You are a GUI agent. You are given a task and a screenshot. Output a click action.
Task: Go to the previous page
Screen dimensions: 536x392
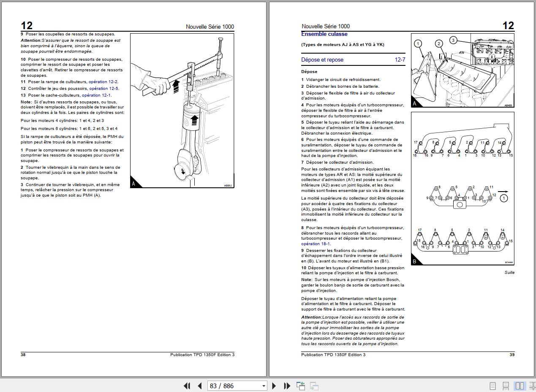(x=200, y=386)
